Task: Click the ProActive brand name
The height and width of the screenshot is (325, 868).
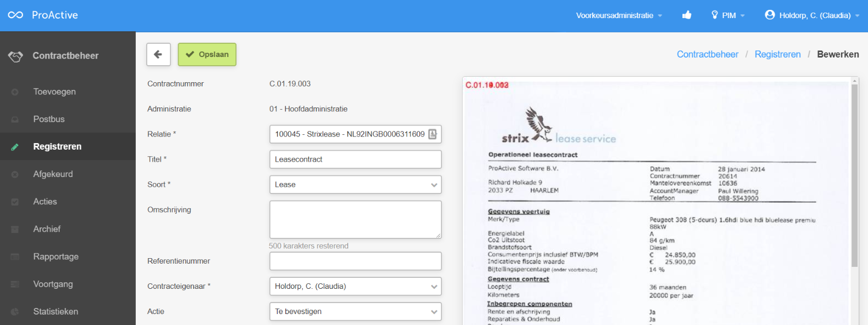Action: 55,15
